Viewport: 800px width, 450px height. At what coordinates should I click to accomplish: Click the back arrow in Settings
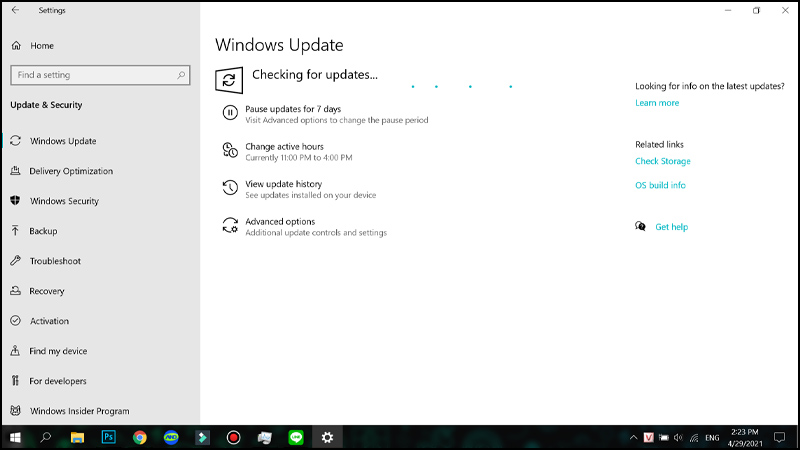(15, 10)
